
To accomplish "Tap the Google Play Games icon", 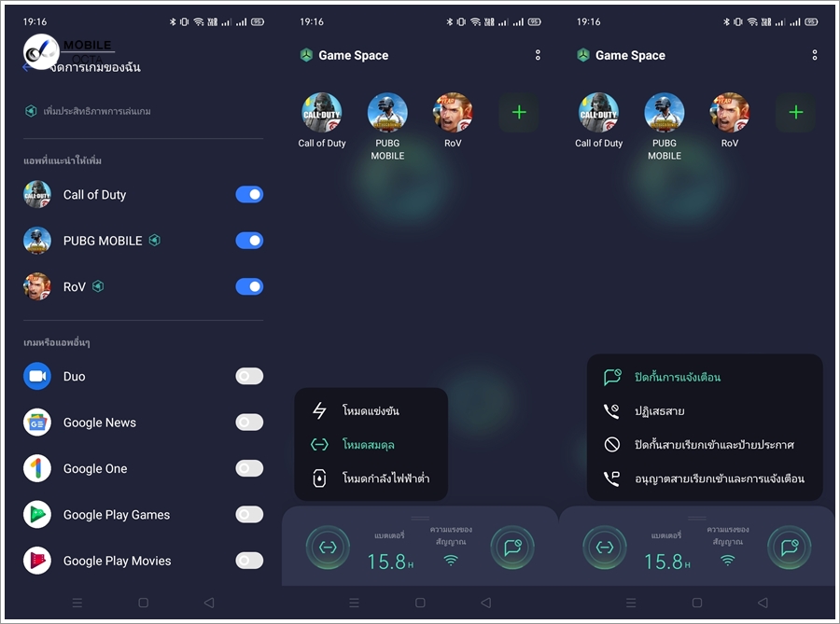I will tap(37, 514).
